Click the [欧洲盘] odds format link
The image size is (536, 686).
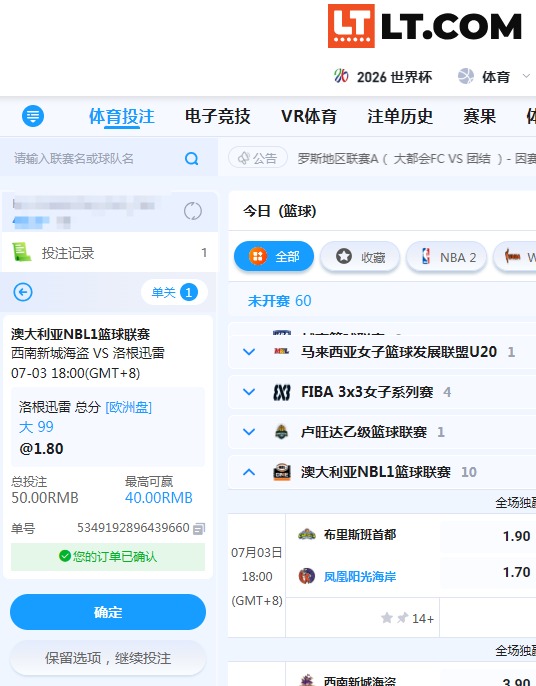pyautogui.click(x=129, y=407)
